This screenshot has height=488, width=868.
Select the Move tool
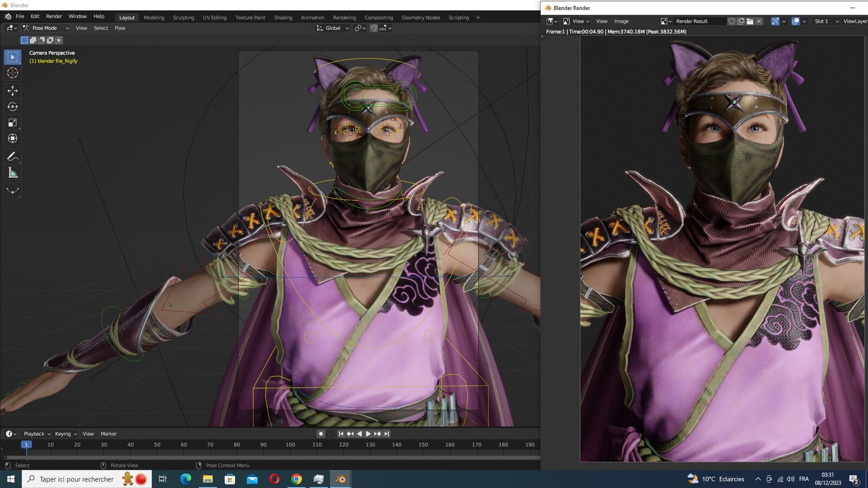point(12,91)
